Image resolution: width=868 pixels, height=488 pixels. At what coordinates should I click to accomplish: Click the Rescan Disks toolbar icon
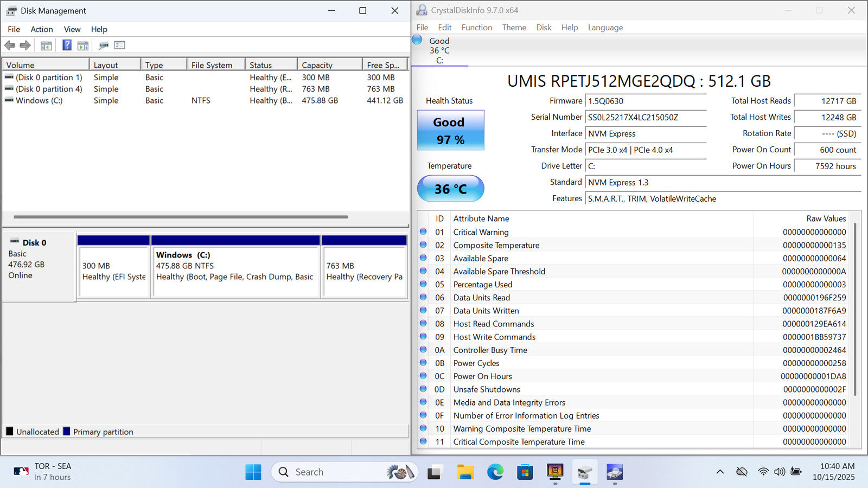pos(103,46)
